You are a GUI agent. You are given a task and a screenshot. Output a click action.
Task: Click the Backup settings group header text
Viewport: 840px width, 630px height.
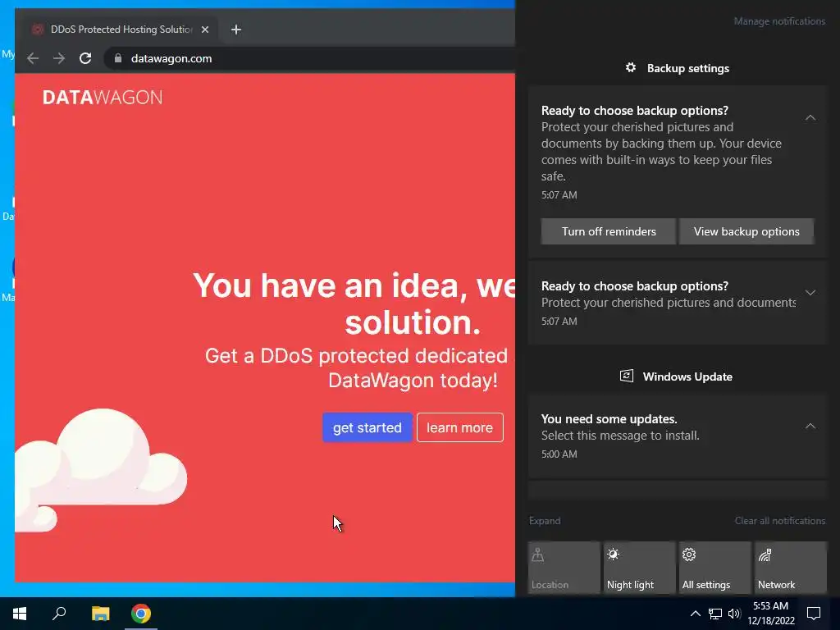pos(688,68)
